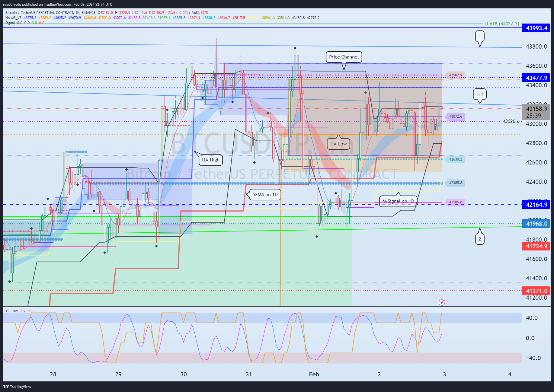Click the 31 date on the time axis

click(x=248, y=374)
